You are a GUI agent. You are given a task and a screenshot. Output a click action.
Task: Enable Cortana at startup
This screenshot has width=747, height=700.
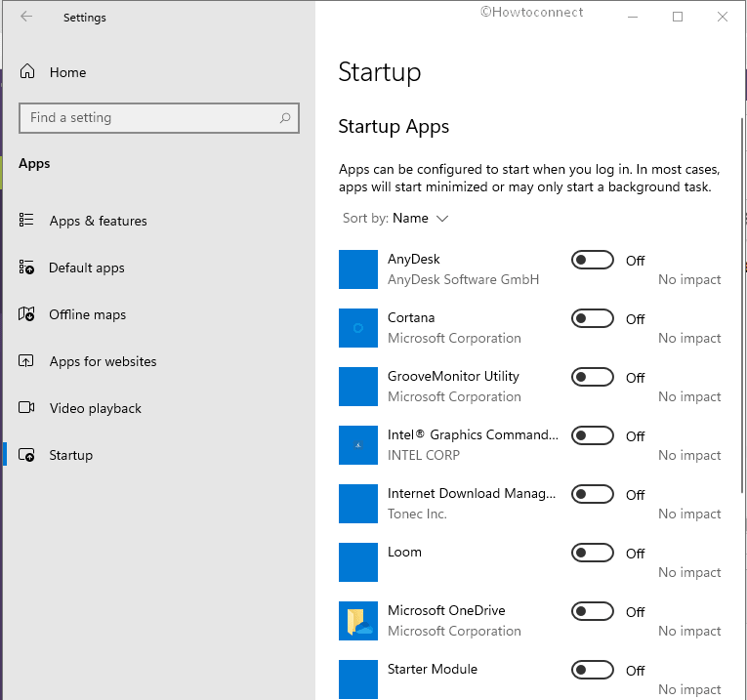pos(593,318)
